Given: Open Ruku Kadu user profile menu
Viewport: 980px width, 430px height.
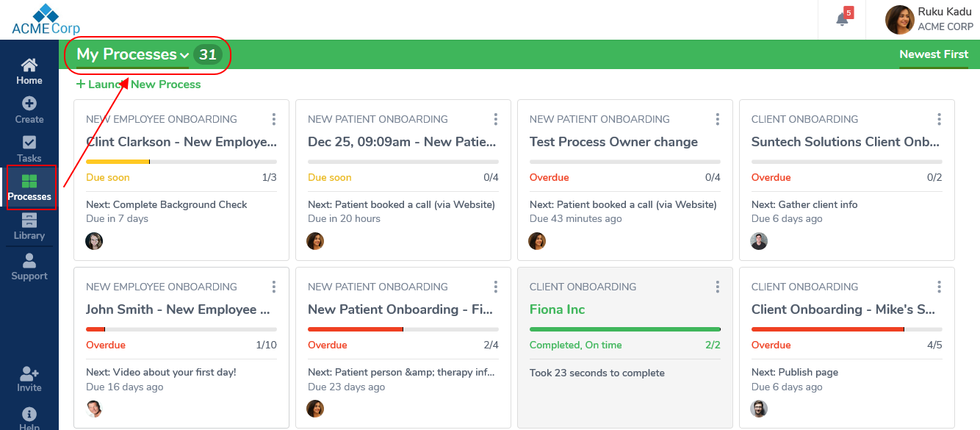Looking at the screenshot, I should coord(929,20).
